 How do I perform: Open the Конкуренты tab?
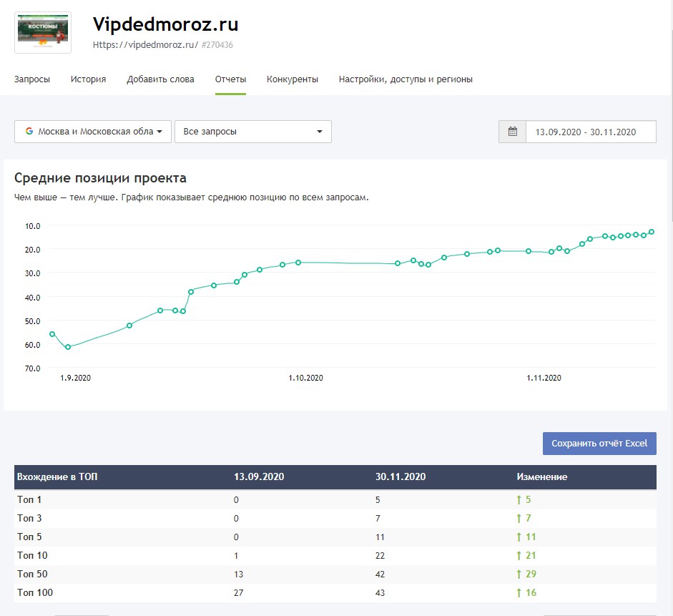click(293, 79)
